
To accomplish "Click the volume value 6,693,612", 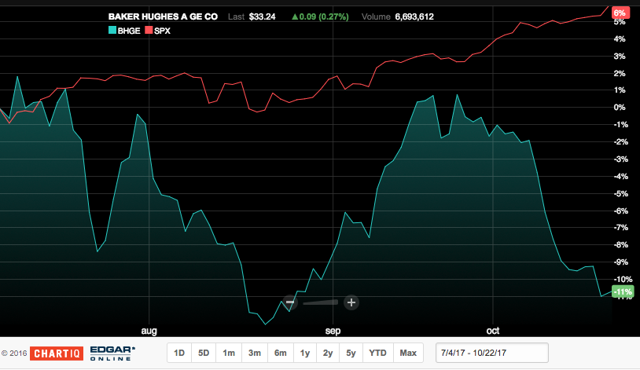I will (414, 17).
